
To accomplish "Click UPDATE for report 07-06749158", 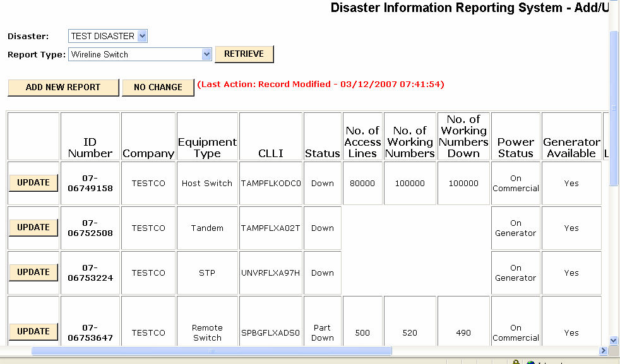I will tap(33, 182).
